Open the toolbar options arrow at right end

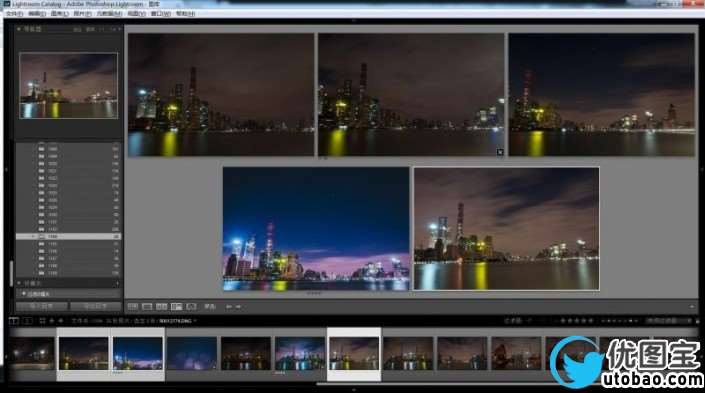pos(692,307)
